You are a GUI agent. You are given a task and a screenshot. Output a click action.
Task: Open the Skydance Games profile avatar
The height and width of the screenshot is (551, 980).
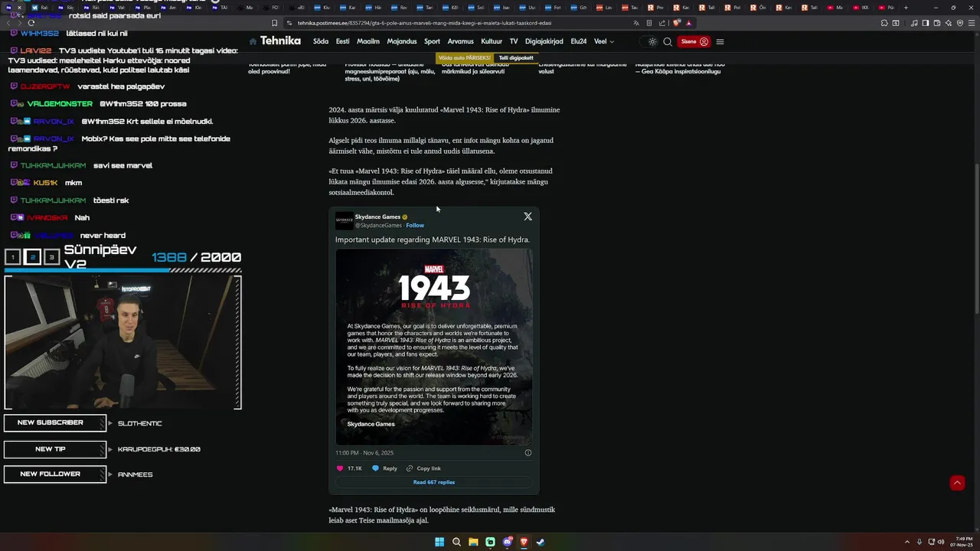tap(345, 220)
